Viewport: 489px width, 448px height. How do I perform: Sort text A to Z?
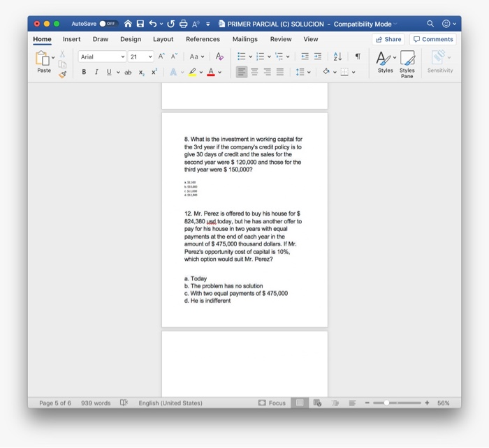pos(337,57)
